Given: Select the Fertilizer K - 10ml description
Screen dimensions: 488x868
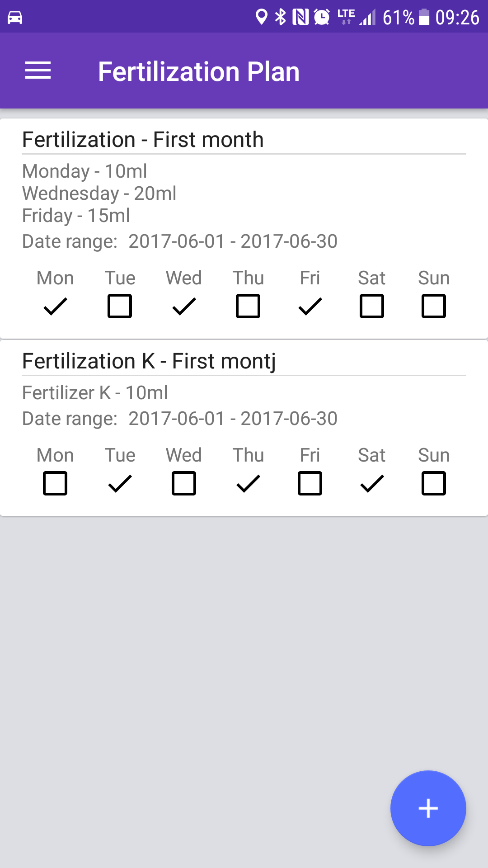Looking at the screenshot, I should tap(95, 392).
